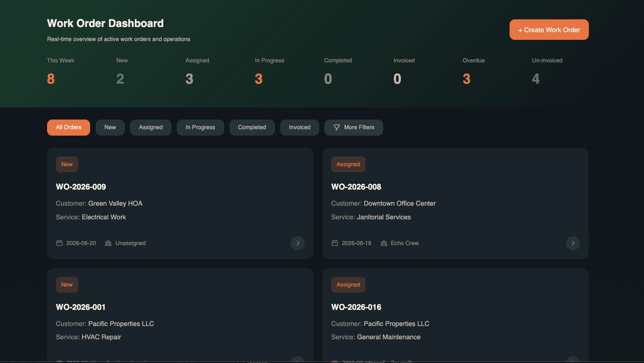
Task: Click the Overdue stat count
Action: coord(466,79)
